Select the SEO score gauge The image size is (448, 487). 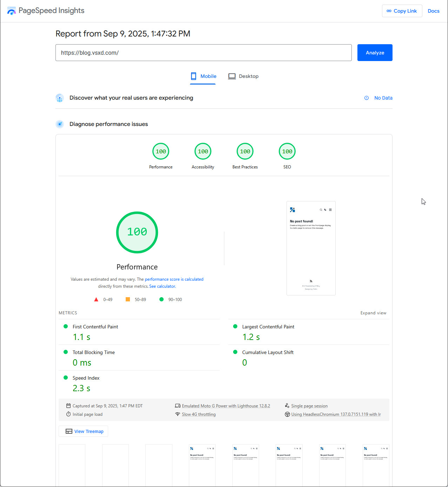(287, 152)
